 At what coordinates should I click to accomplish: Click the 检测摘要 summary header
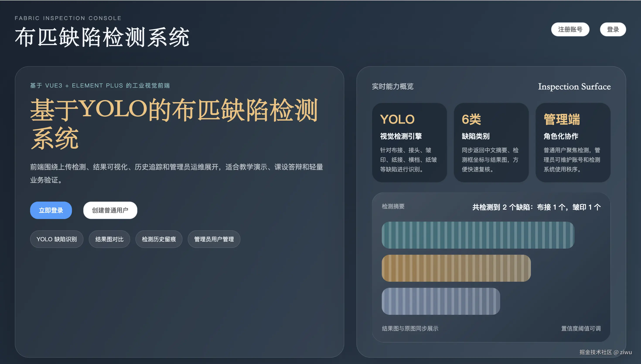[x=393, y=207]
